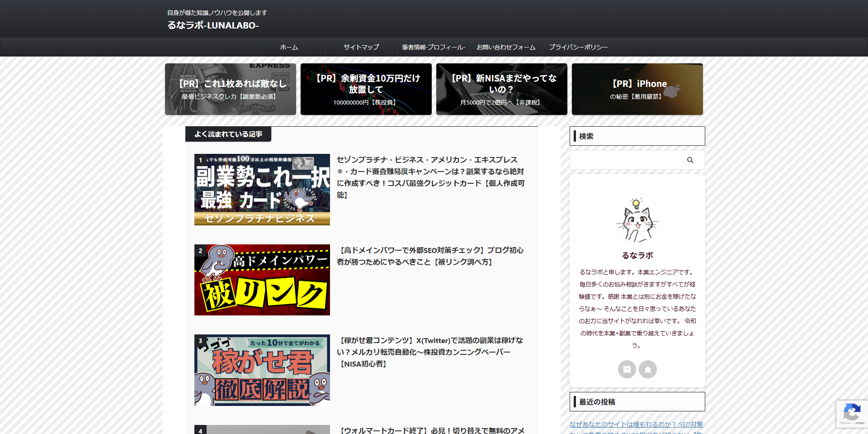Click inside the sidebar search field
868x434 pixels.
click(x=626, y=160)
